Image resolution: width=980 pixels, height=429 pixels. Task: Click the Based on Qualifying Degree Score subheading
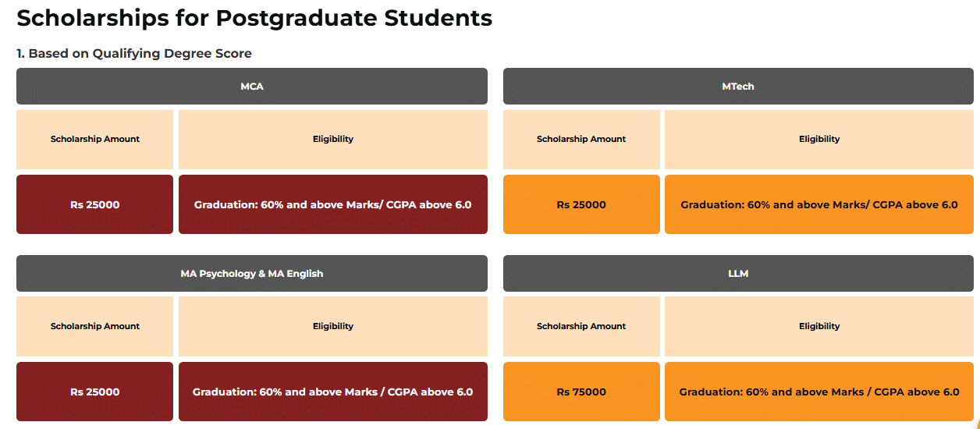point(134,54)
